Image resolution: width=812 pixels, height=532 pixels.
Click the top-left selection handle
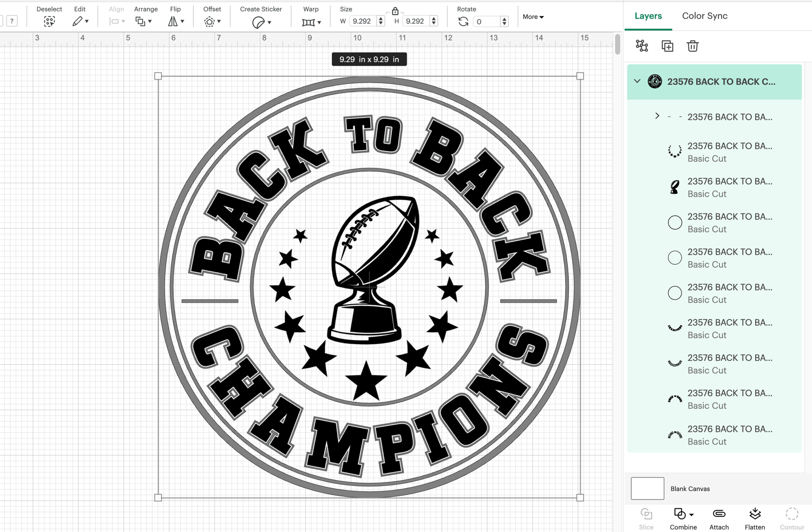[x=158, y=76]
